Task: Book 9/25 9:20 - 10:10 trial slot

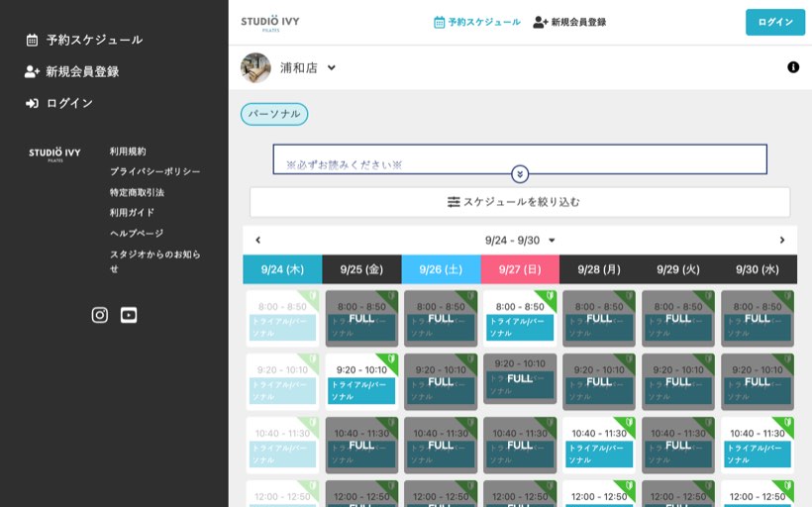Action: point(361,381)
